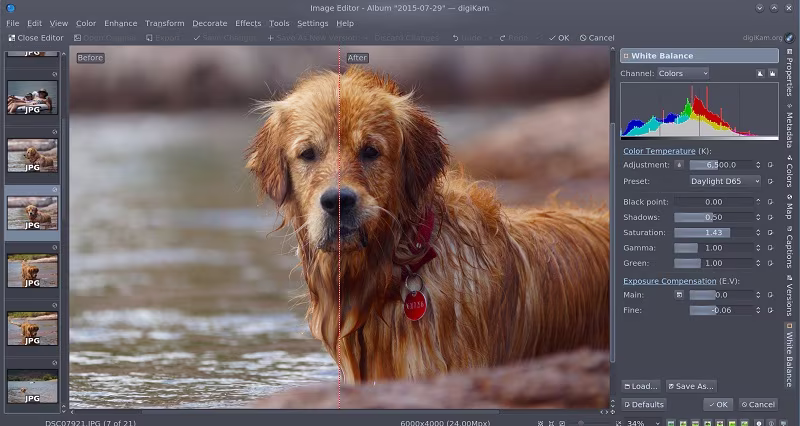Reset the Adjustment temperature value to default
This screenshot has height=426, width=800.
point(770,165)
